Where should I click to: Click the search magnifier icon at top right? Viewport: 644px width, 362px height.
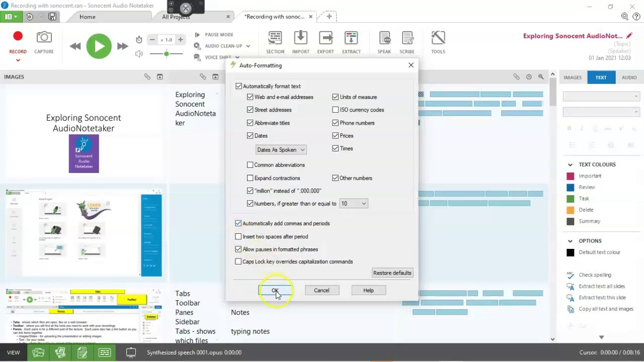pos(624,17)
